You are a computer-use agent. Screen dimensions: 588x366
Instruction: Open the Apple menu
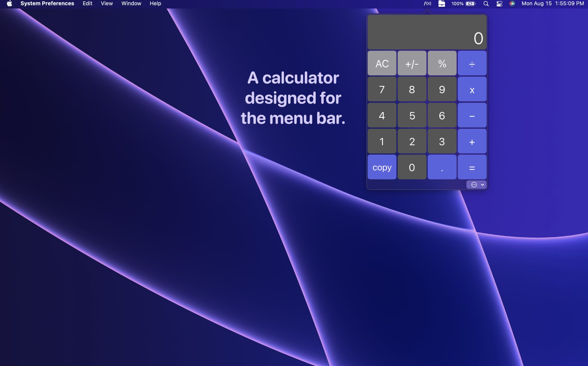click(9, 4)
